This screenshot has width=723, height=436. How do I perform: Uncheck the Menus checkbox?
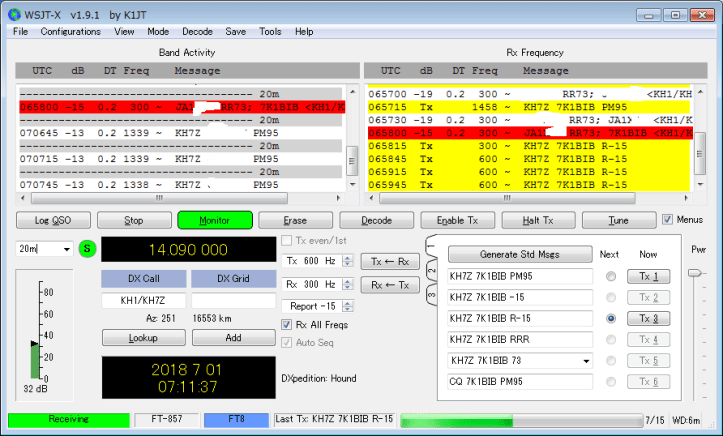[669, 220]
